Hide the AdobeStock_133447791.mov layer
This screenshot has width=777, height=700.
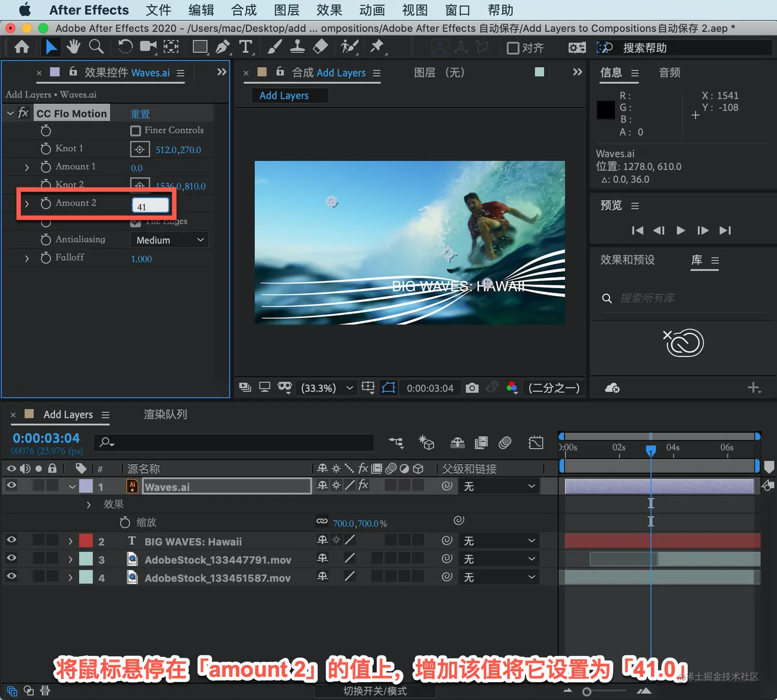point(11,558)
